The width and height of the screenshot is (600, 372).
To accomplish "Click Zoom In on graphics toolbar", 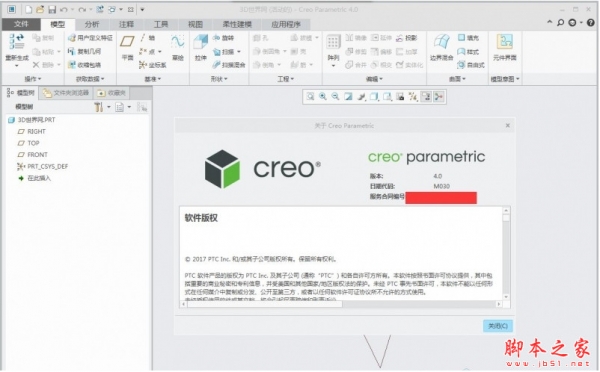I will point(323,97).
